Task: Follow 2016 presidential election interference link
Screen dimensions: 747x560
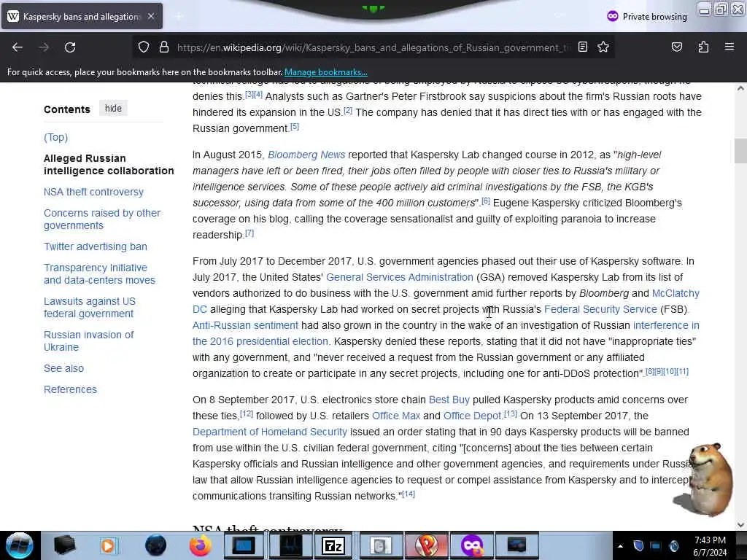Action: [260, 341]
